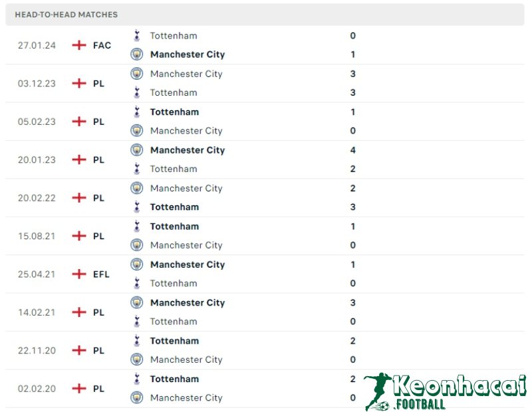Click the Tottenham crest in the 27.01.24 match

click(137, 35)
